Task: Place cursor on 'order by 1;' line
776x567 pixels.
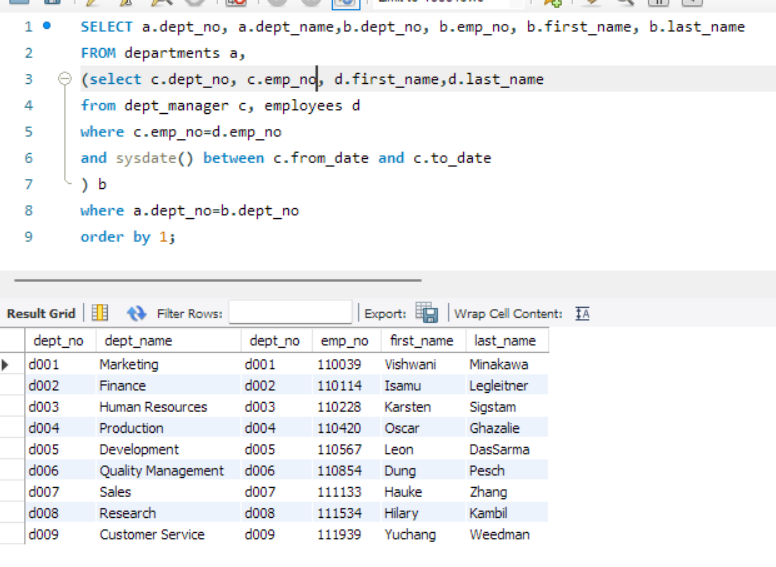Action: [128, 237]
